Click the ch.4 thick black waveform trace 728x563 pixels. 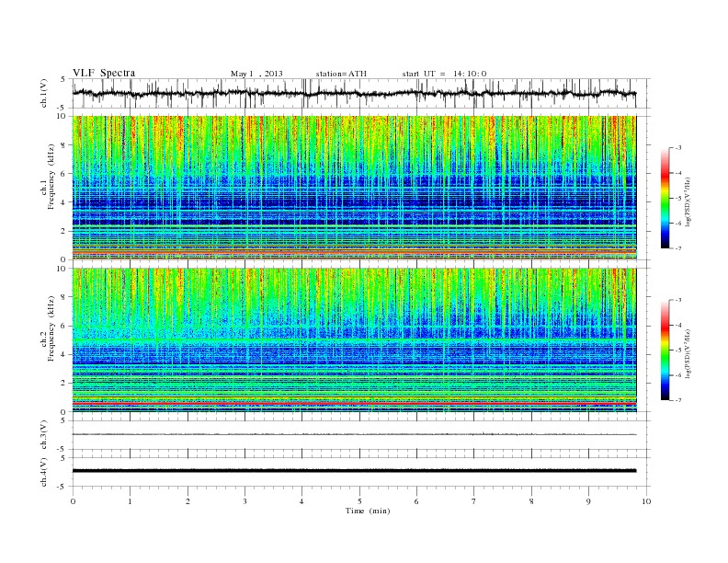[x=354, y=471]
